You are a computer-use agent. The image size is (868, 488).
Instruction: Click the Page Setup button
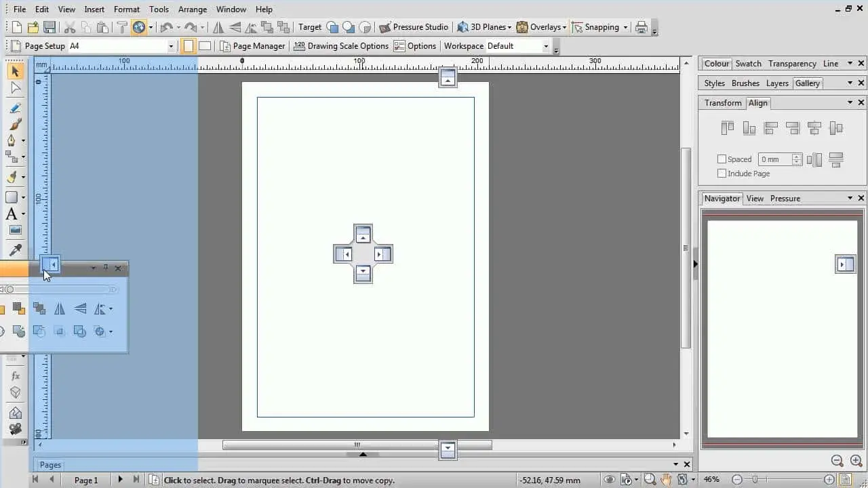pyautogui.click(x=39, y=46)
